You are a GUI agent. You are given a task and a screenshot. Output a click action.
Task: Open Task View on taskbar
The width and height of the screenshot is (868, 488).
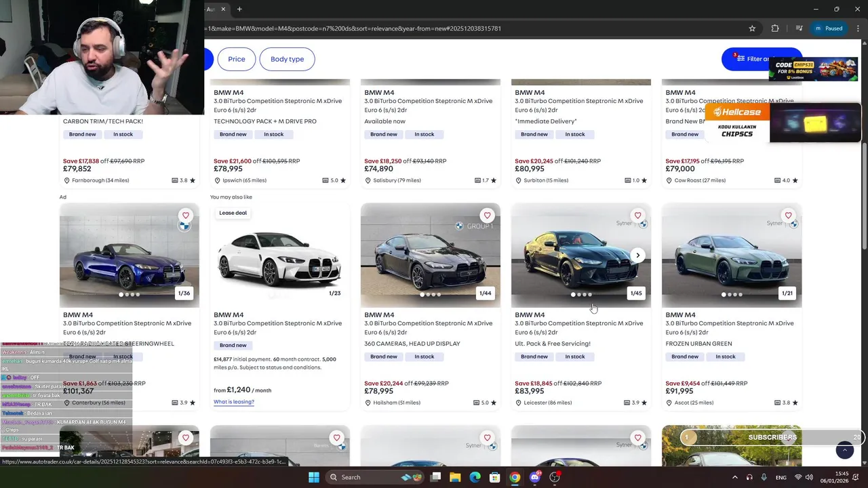(x=435, y=477)
